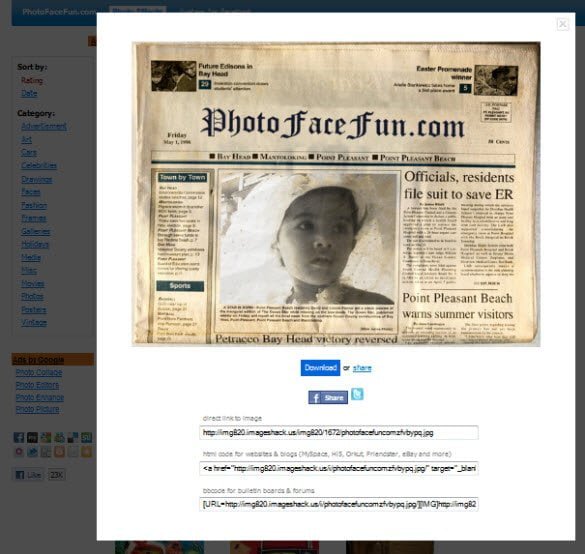Open the Photo Collage ad link

point(39,372)
